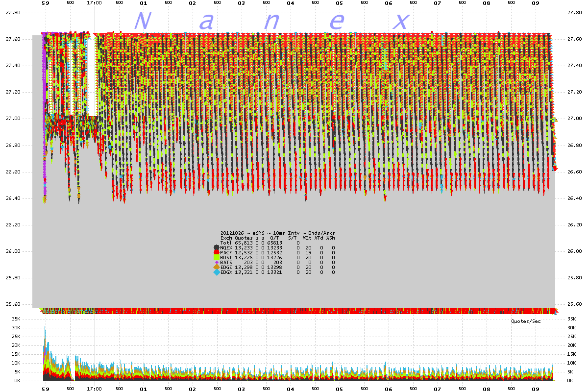This screenshot has width=588, height=392.
Task: Click the PACF exchange name in legend
Action: click(x=227, y=253)
